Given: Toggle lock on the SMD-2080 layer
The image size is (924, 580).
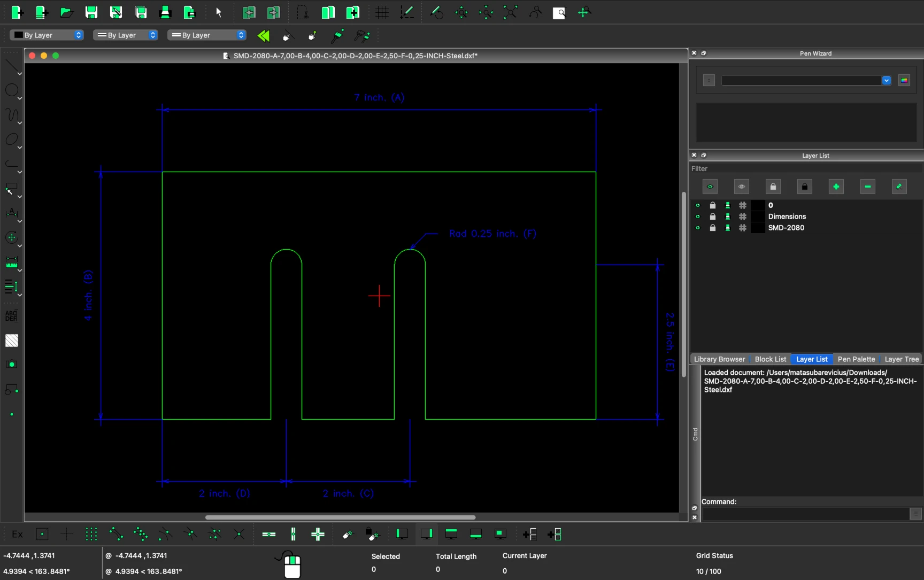Looking at the screenshot, I should 713,228.
